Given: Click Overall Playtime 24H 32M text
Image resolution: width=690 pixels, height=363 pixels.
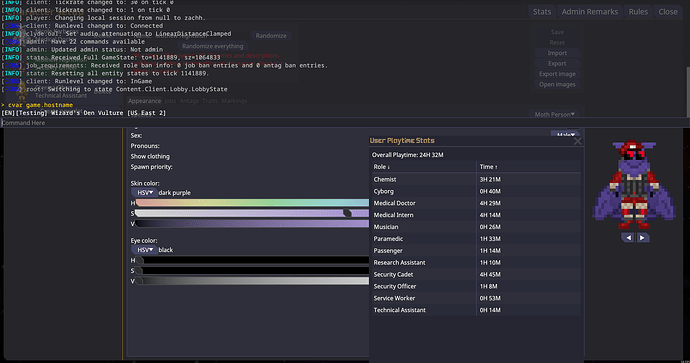Looking at the screenshot, I should point(407,155).
